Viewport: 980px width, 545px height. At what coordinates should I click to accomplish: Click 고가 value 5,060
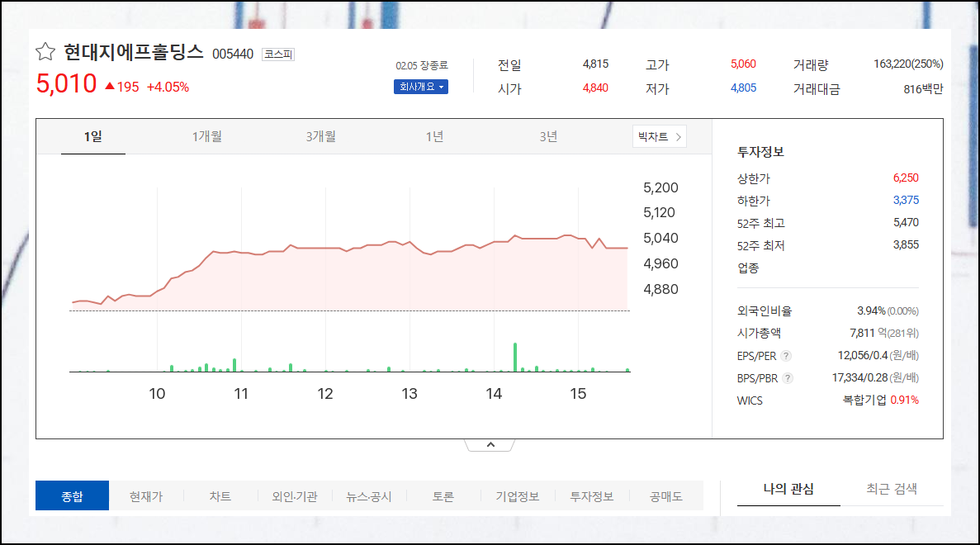(743, 64)
